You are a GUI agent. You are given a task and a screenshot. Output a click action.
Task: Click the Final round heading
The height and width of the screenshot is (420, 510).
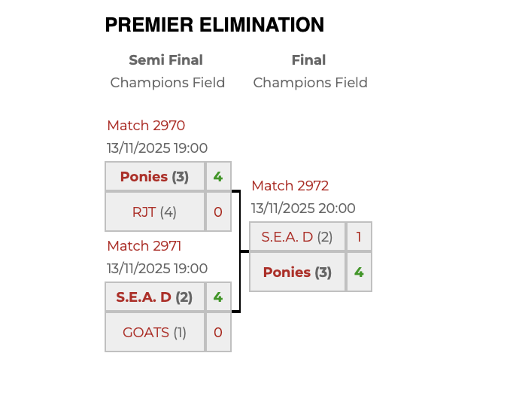tap(308, 60)
